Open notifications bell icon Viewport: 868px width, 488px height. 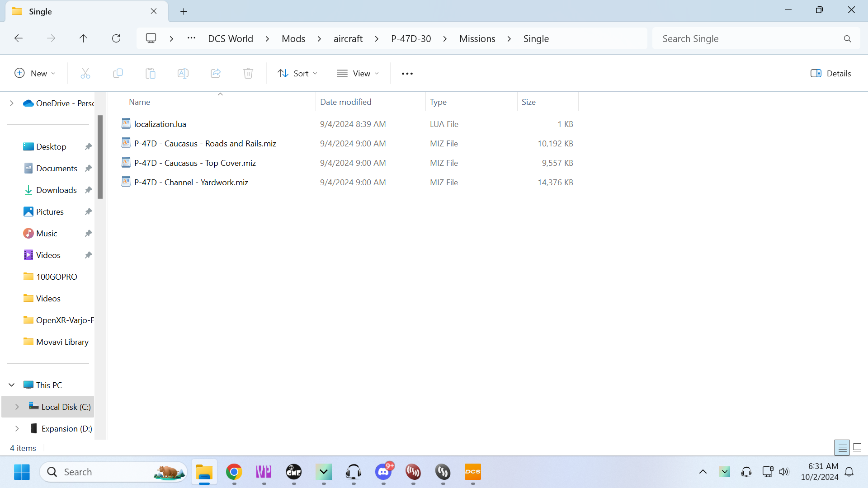[x=849, y=472]
